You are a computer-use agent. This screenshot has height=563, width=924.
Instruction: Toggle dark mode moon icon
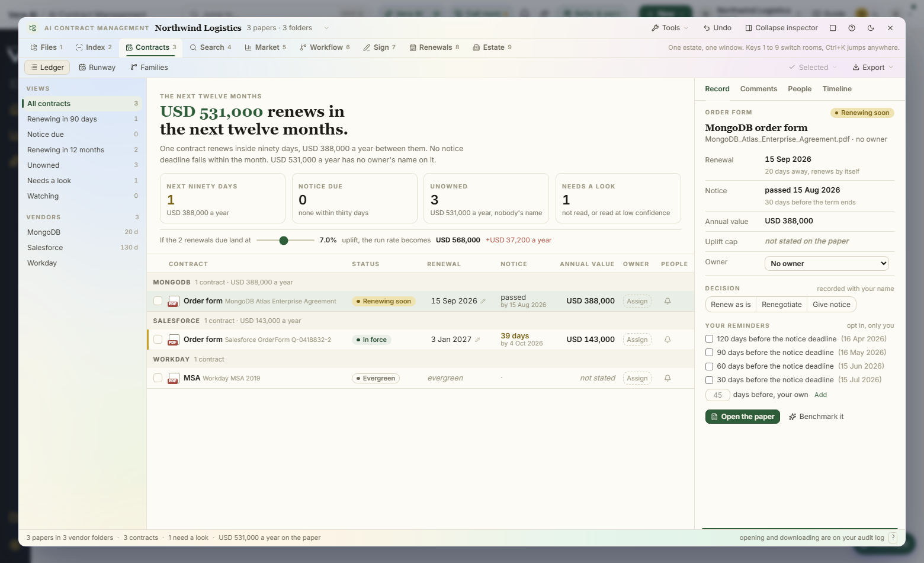coord(871,28)
